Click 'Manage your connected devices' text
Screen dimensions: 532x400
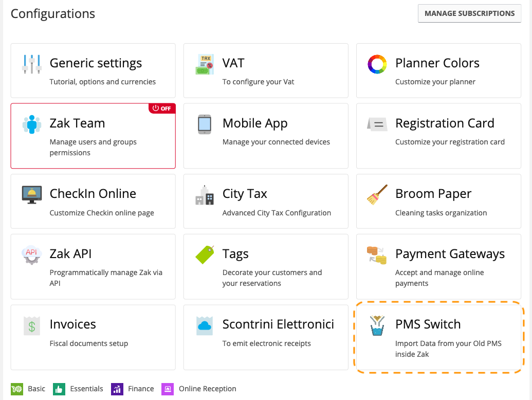[276, 142]
